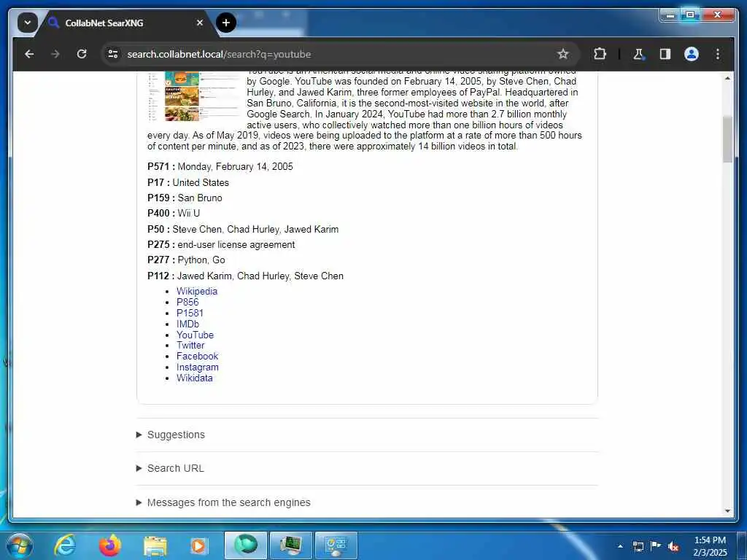Click the 'Wii U' P400 value

[x=189, y=213]
